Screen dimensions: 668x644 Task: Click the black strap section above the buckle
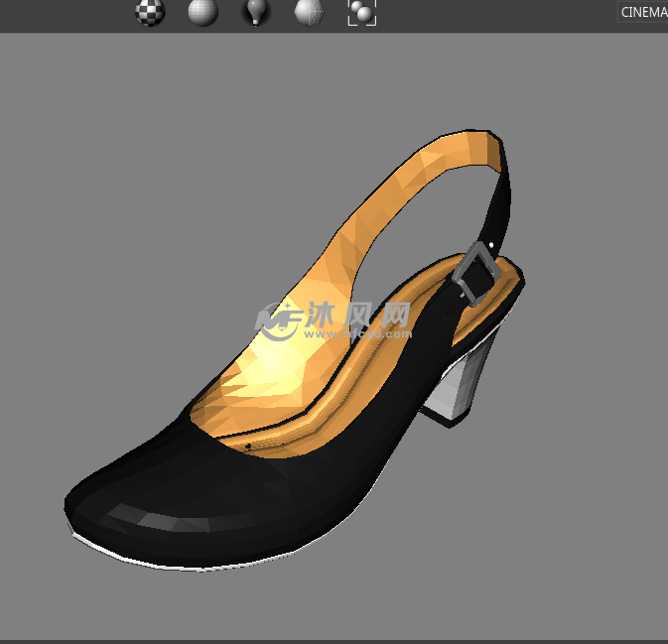[x=501, y=203]
